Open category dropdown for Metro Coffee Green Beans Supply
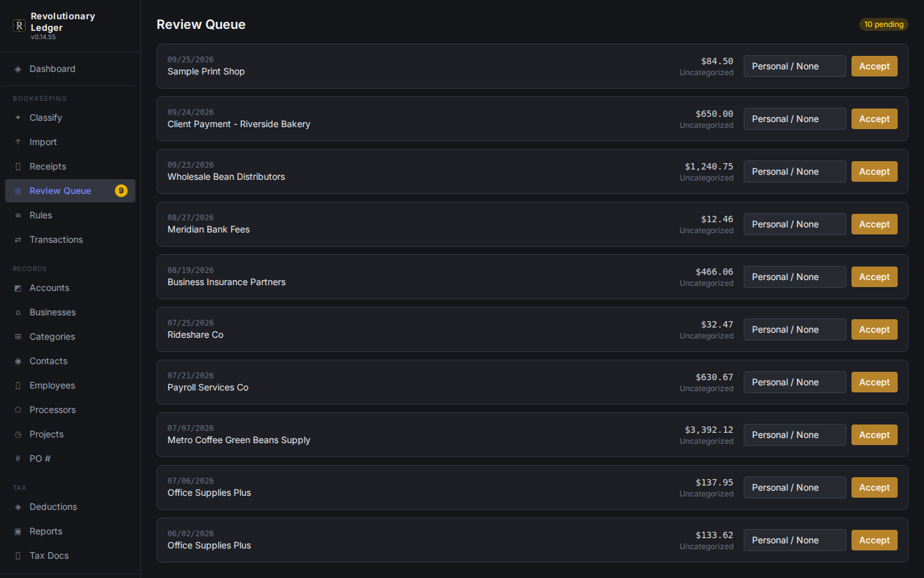This screenshot has height=578, width=924. click(x=794, y=435)
